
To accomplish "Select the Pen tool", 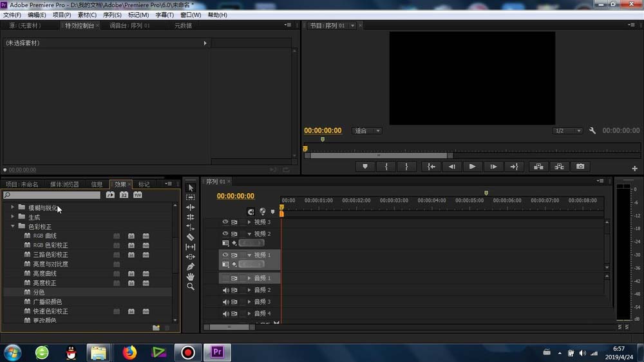I will [x=191, y=267].
